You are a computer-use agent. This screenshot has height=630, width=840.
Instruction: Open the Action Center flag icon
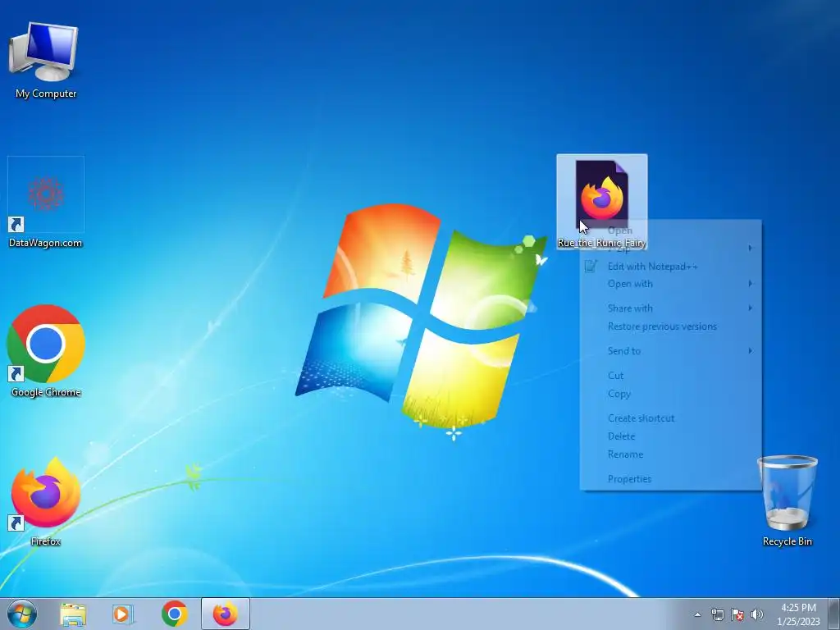737,614
